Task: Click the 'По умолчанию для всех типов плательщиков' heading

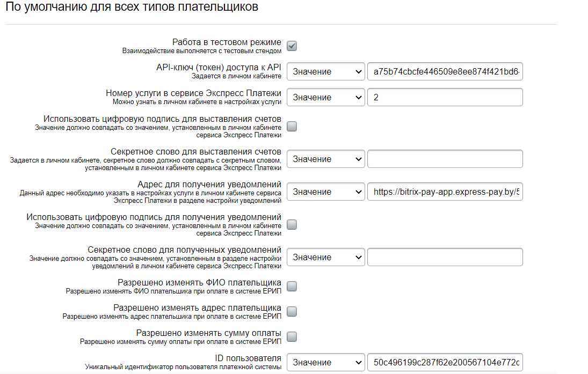Action: [131, 8]
